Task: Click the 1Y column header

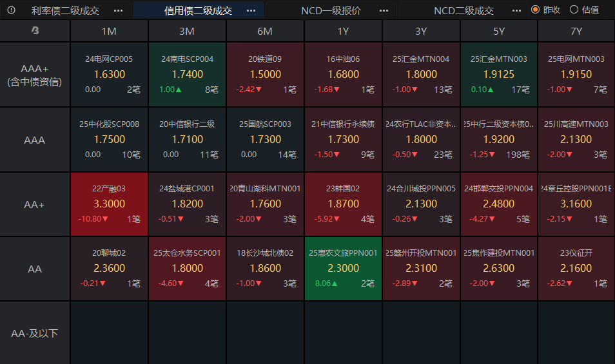Action: click(343, 31)
